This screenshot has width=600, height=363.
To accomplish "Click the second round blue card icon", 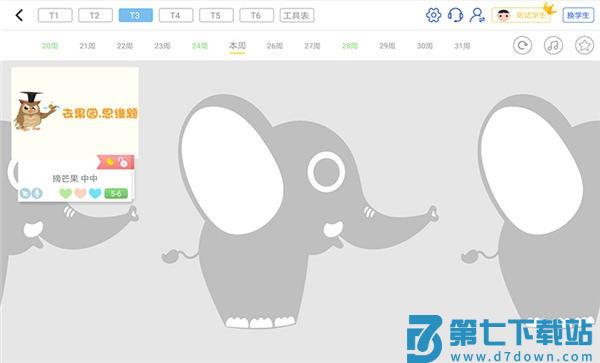I will (x=37, y=193).
